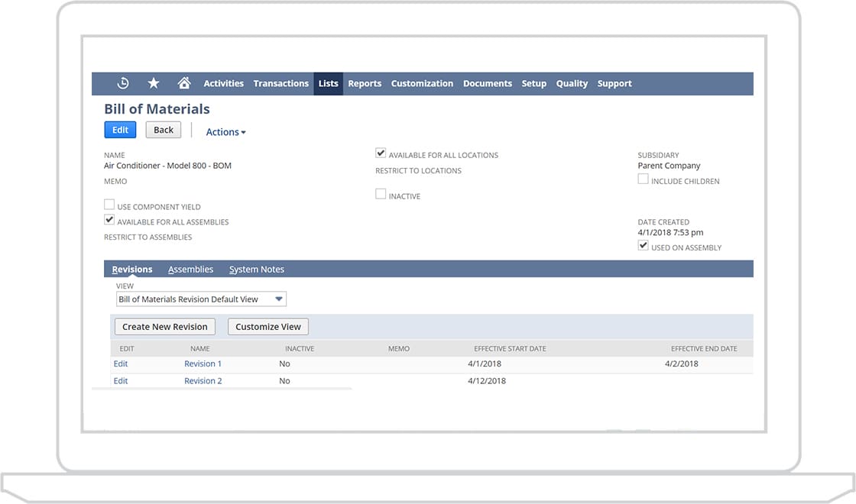Open the Customization menu
This screenshot has height=504, width=856.
422,83
